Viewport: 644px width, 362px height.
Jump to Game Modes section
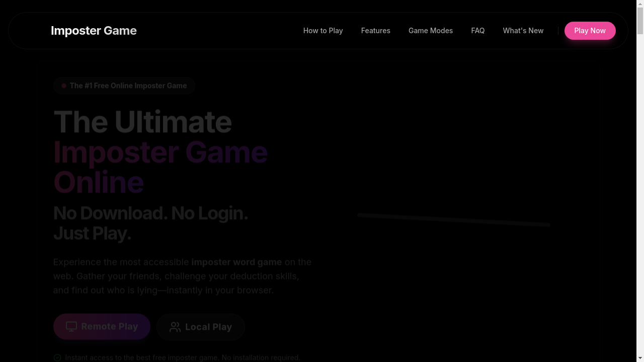(x=431, y=31)
